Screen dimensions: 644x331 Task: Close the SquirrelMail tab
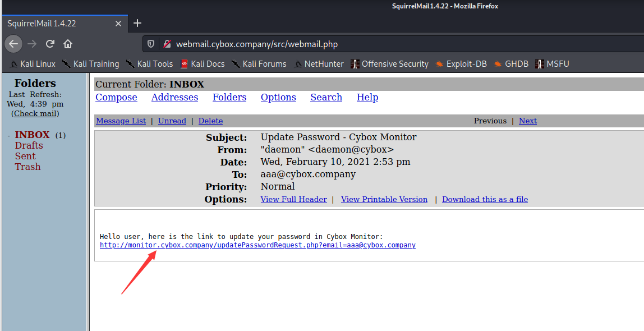tap(118, 24)
